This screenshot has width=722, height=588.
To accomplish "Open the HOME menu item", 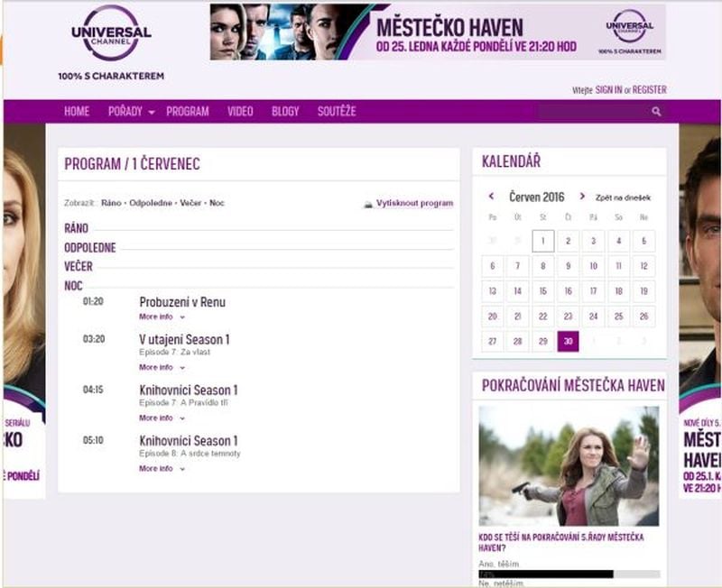I will [77, 111].
